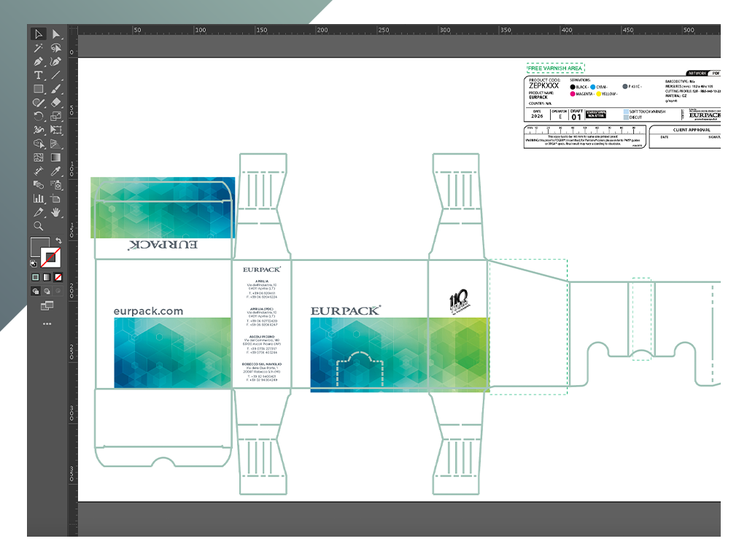
Task: Reset to default fill and stroke
Action: tap(34, 263)
